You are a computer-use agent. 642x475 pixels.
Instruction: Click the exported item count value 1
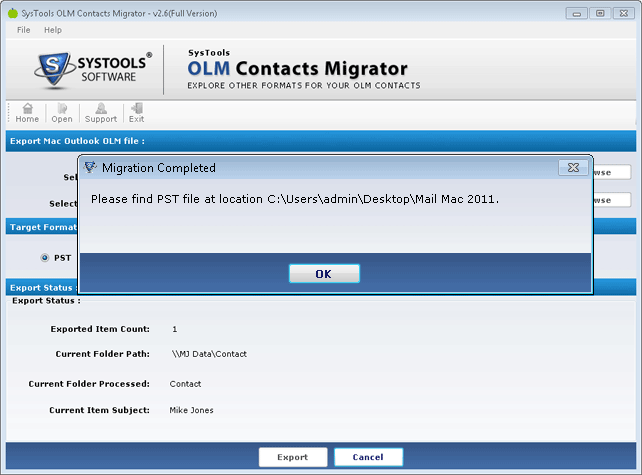[175, 329]
